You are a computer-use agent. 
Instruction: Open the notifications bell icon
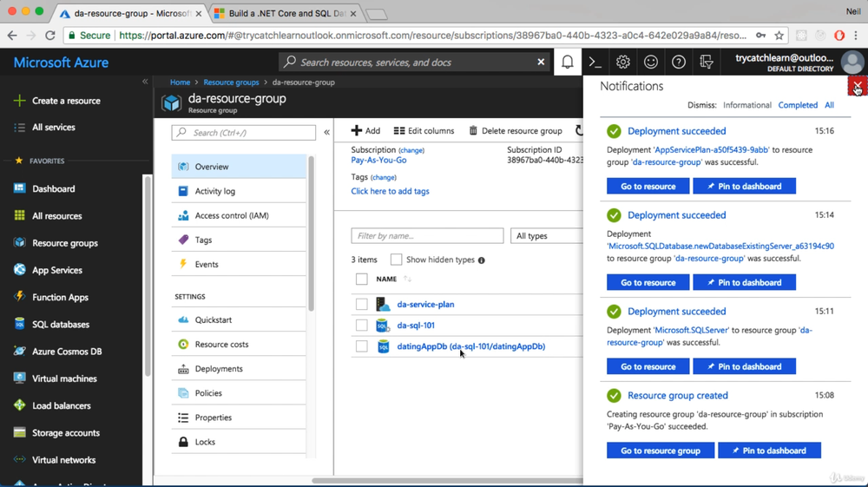(567, 63)
